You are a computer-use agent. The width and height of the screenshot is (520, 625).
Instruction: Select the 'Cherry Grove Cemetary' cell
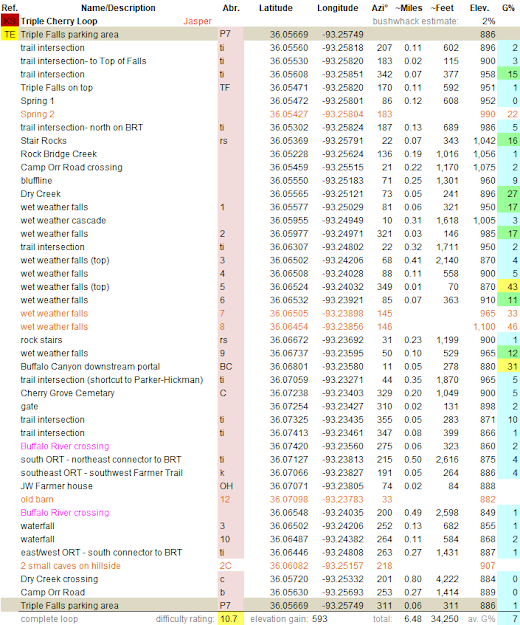click(x=67, y=393)
